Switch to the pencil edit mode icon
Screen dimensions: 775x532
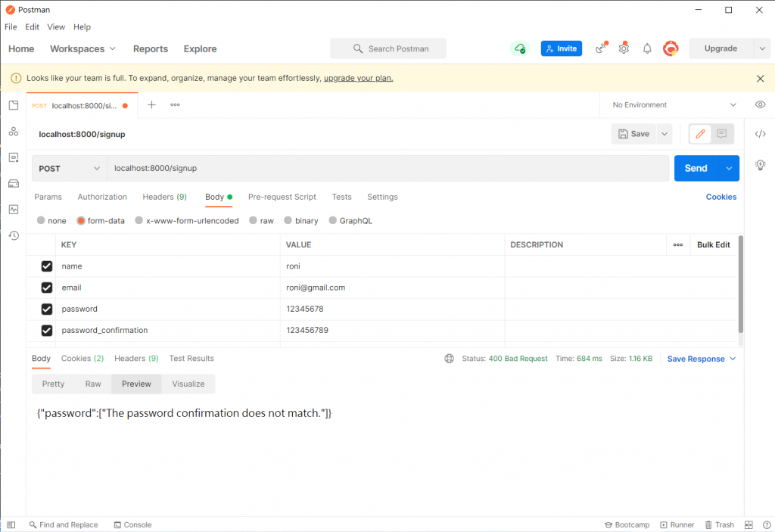700,134
